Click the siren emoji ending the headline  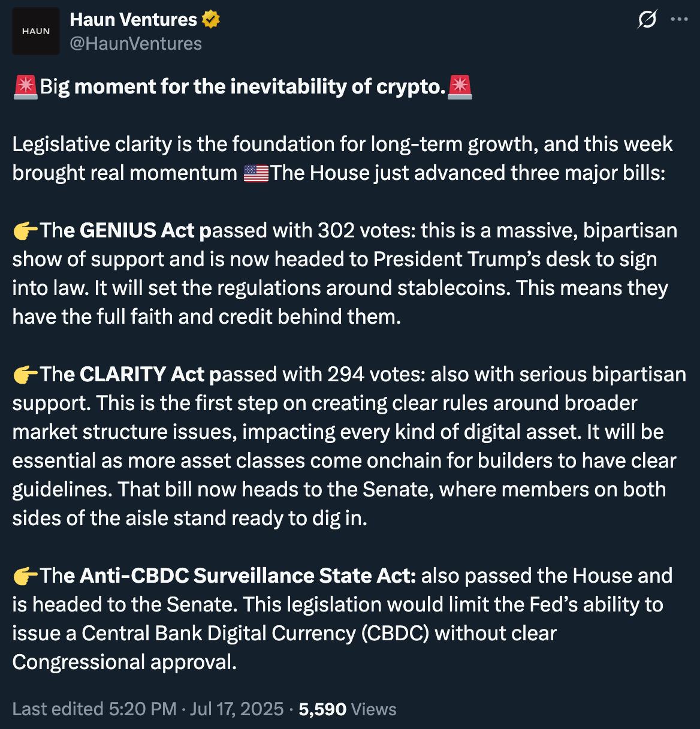coord(459,86)
